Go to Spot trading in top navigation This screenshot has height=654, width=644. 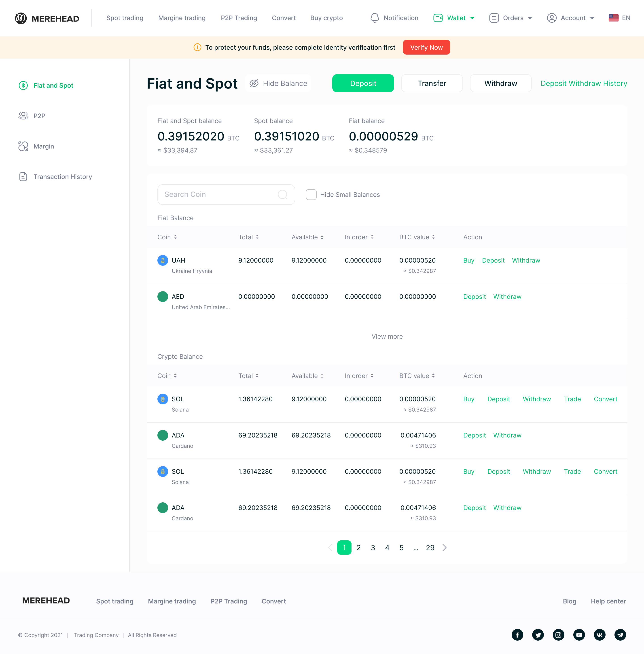(x=125, y=18)
